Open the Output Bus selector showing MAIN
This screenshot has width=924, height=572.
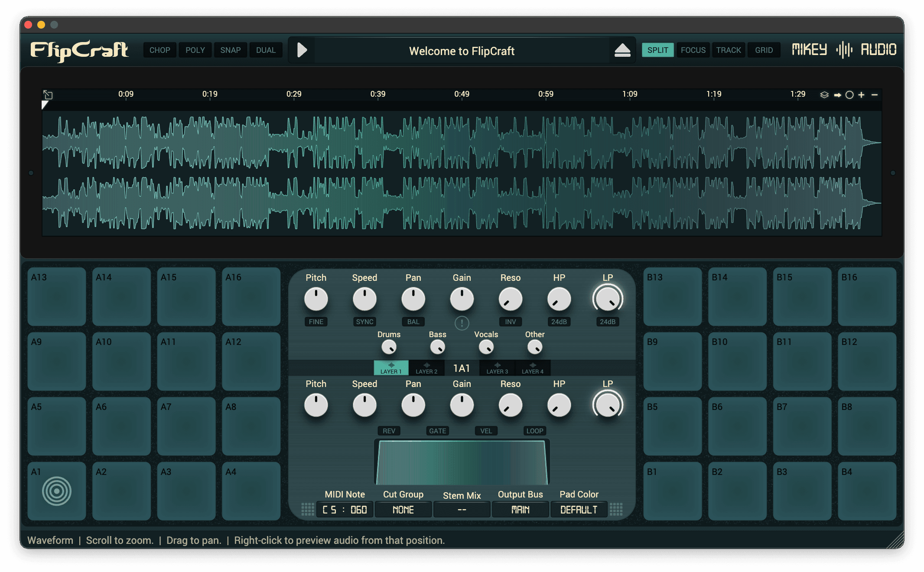pos(520,510)
